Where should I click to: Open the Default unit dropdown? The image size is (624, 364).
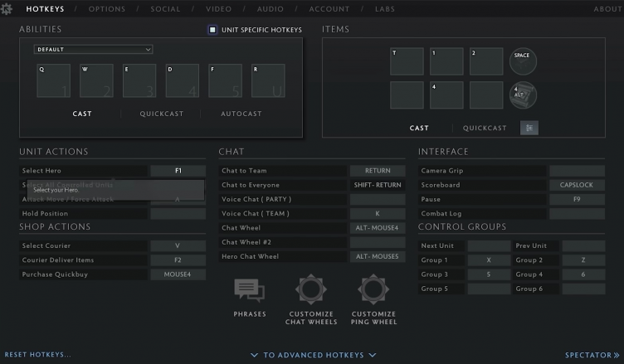coord(93,49)
